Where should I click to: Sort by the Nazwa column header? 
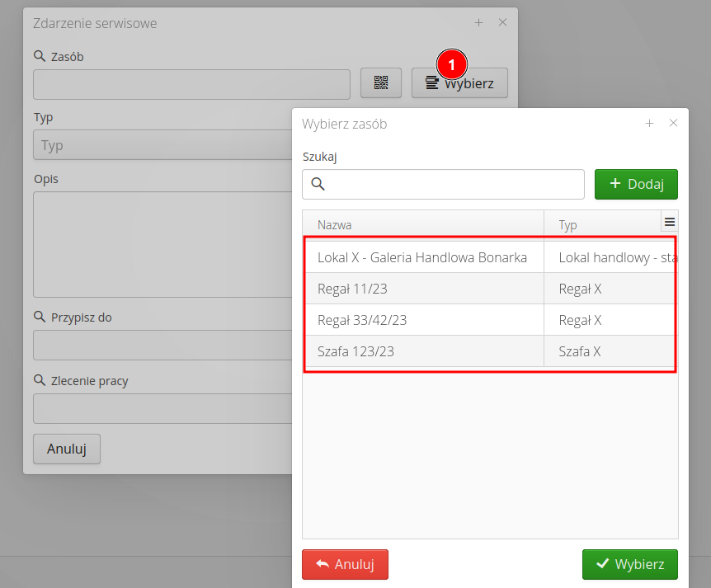pyautogui.click(x=421, y=225)
